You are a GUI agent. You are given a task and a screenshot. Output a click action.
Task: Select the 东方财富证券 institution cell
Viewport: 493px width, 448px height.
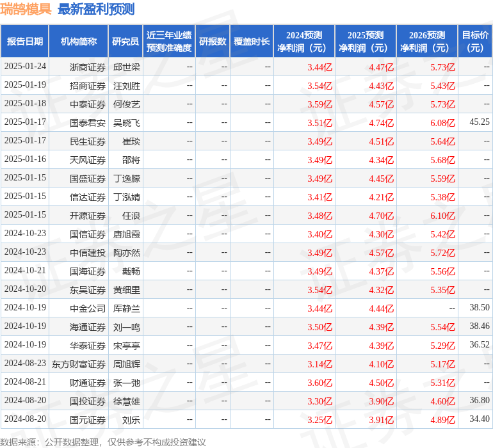click(x=79, y=364)
